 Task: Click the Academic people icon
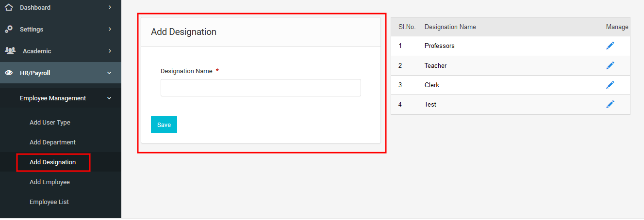tap(10, 51)
